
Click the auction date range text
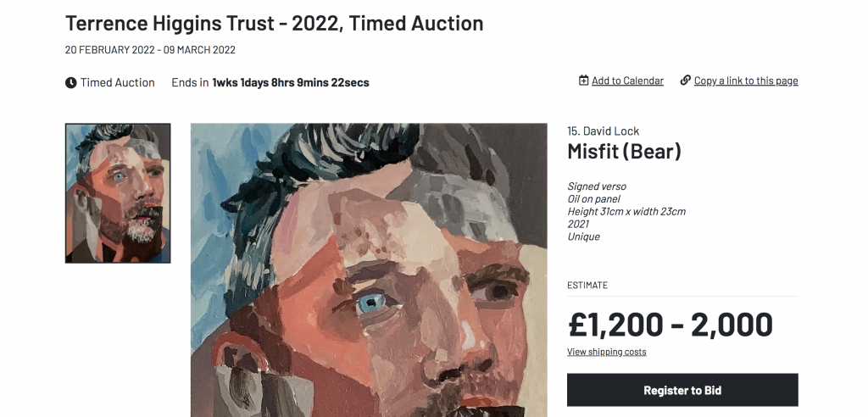point(150,50)
